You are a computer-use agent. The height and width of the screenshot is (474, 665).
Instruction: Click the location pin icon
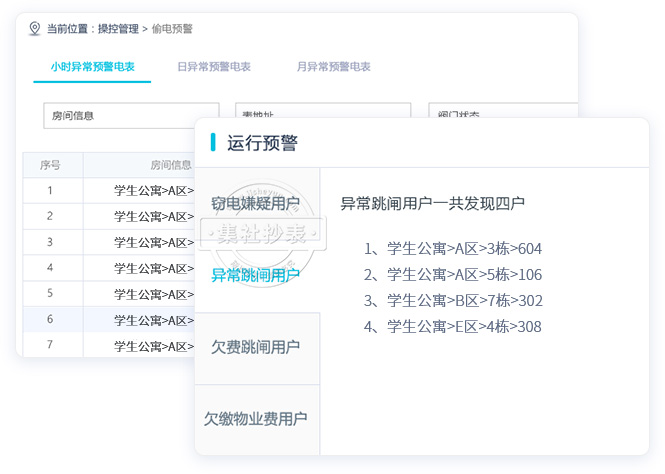pos(35,29)
